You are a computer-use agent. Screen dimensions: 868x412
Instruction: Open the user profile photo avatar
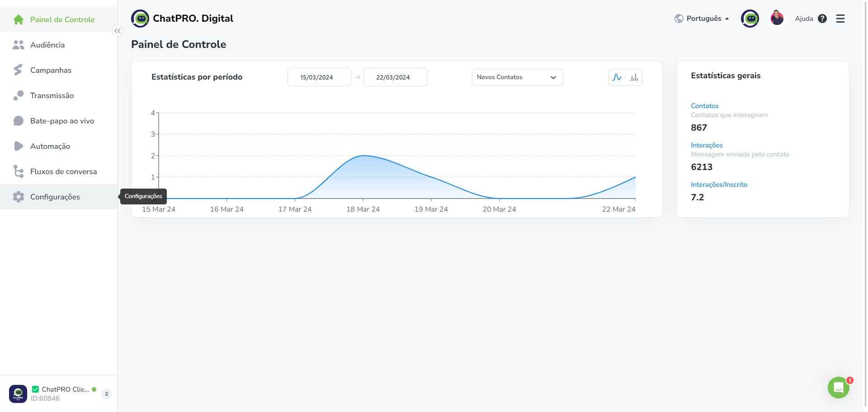(x=777, y=19)
